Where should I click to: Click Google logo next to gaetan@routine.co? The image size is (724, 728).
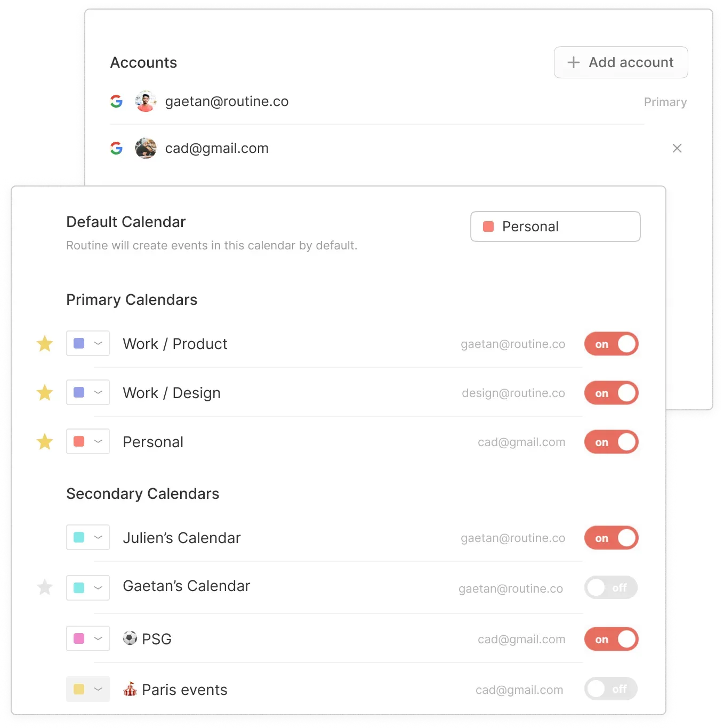click(116, 101)
